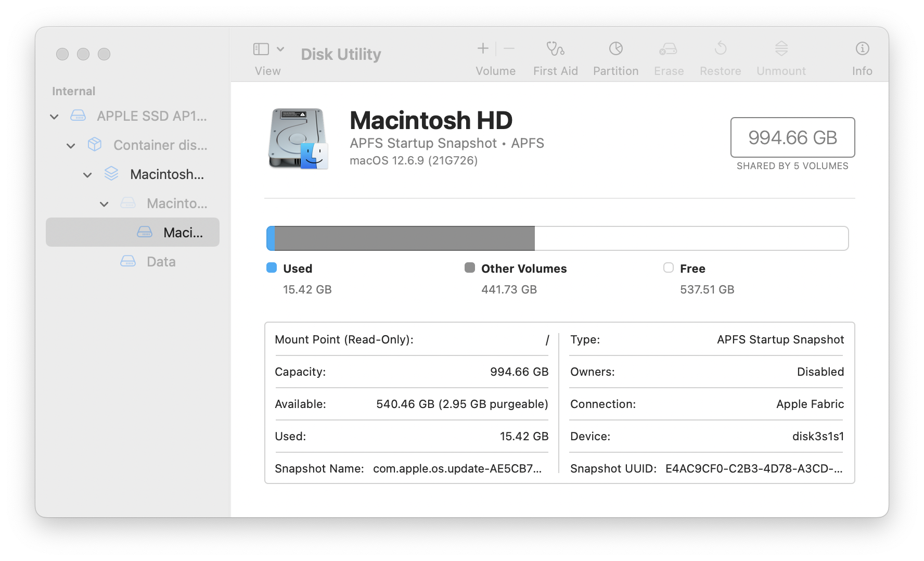Click the white Free space bar segment

point(691,238)
